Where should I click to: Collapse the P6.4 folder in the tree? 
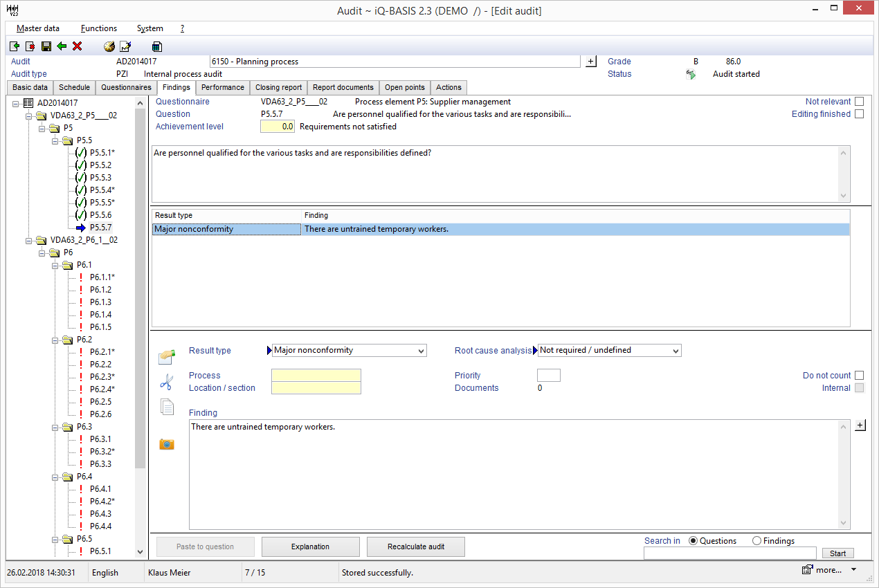(x=55, y=477)
